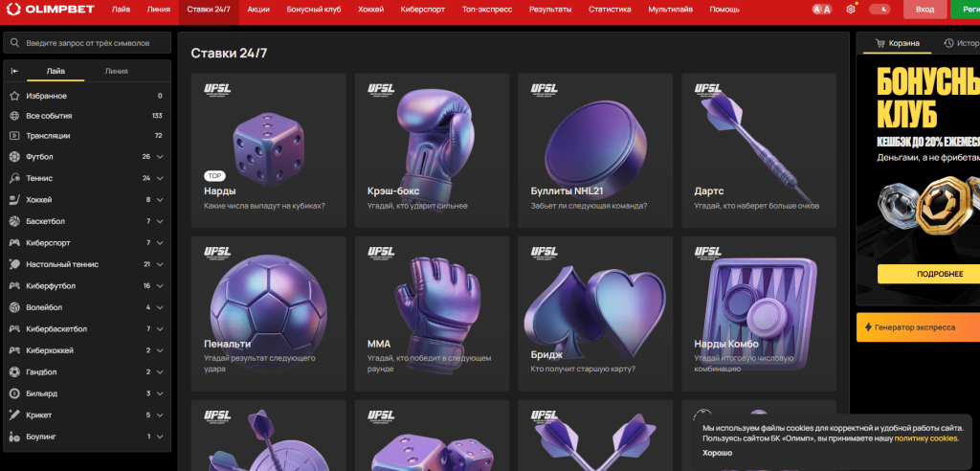Click the Генератор экспресса button
Image resolution: width=980 pixels, height=471 pixels.
tap(918, 327)
